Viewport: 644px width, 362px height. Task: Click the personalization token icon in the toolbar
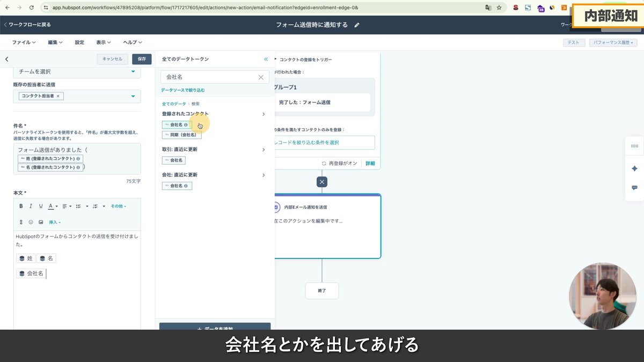(x=21, y=221)
